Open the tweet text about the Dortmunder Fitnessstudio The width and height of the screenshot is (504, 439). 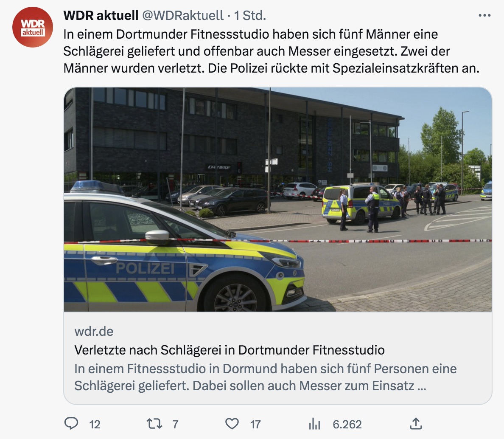pyautogui.click(x=271, y=51)
